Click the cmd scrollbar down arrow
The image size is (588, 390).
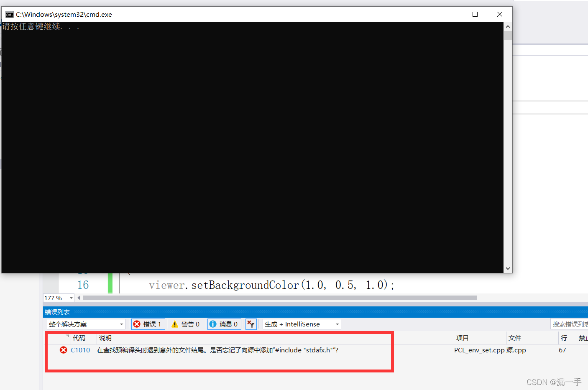[508, 269]
